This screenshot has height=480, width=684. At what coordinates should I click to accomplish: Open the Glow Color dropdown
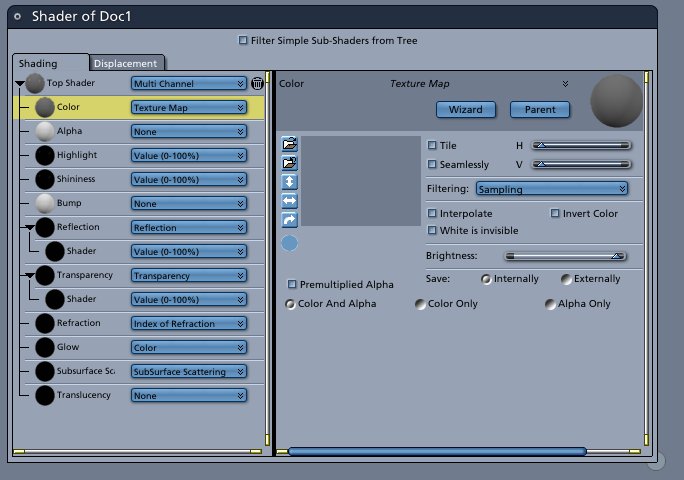[x=189, y=347]
